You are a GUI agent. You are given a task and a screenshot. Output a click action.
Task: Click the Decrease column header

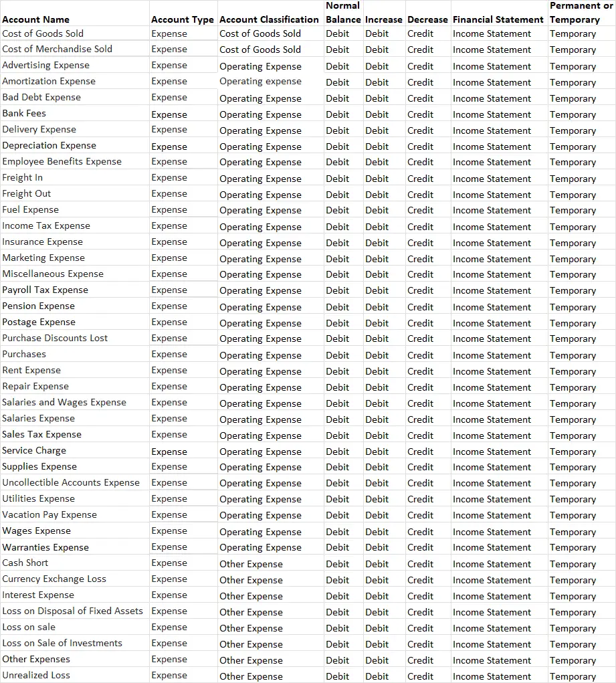click(x=427, y=19)
